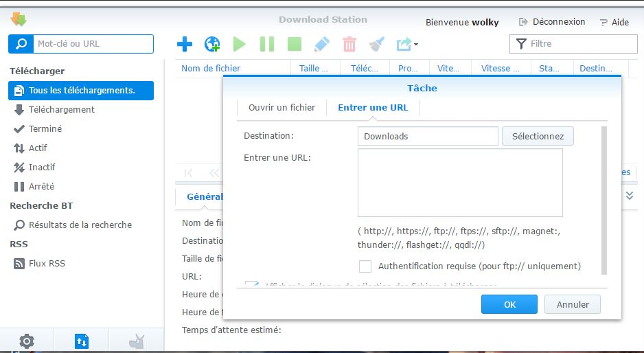Open settings with the bottom gear icon
Image resolution: width=644 pixels, height=353 pixels.
[x=27, y=341]
